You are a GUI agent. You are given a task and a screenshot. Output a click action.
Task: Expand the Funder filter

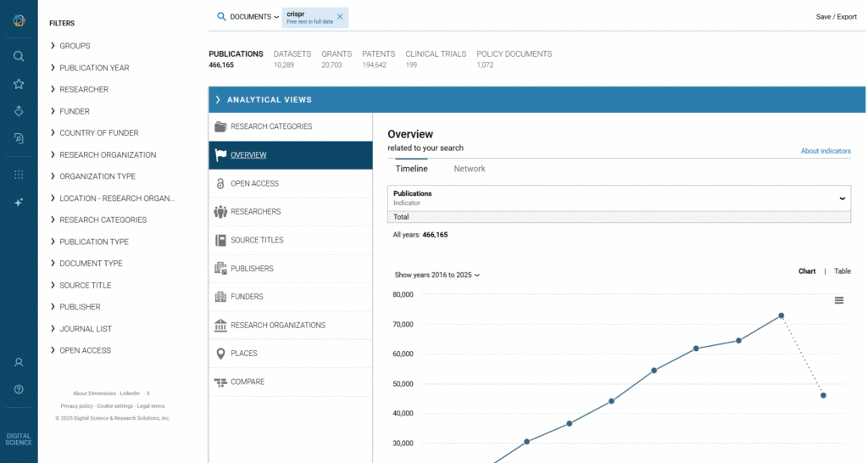tap(74, 111)
